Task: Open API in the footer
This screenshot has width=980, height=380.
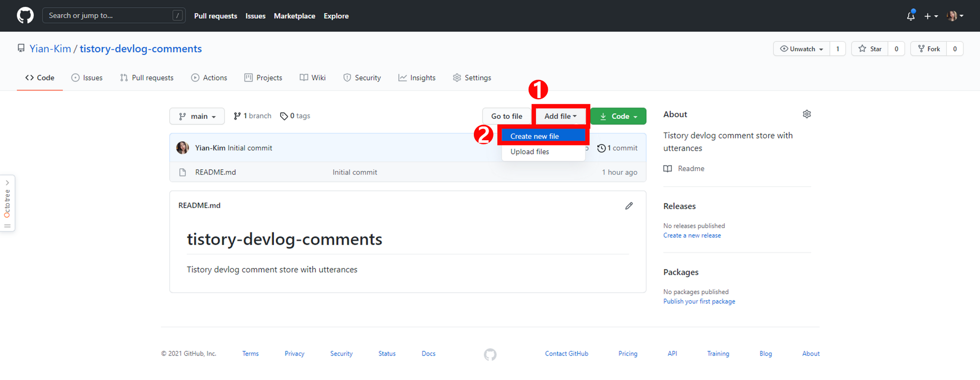Action: [x=672, y=354]
